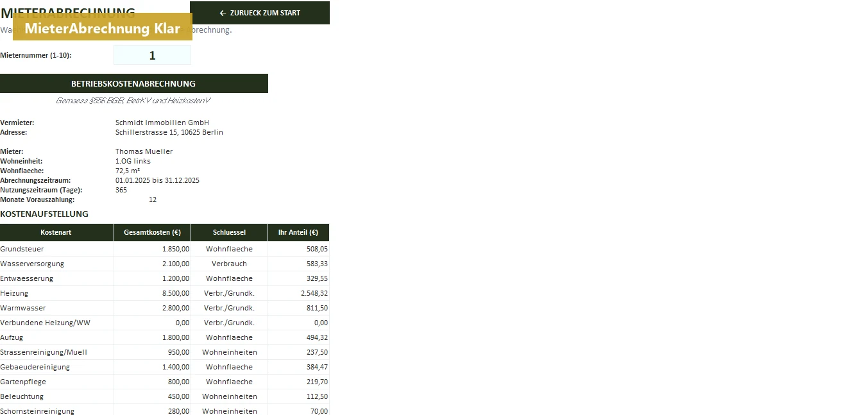The height and width of the screenshot is (415, 868).
Task: Click the Grundsteuer total 1.850,00
Action: pyautogui.click(x=176, y=249)
